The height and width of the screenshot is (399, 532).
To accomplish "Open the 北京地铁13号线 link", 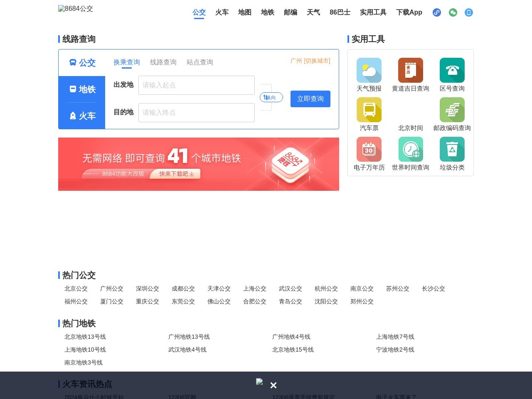I will [x=85, y=337].
